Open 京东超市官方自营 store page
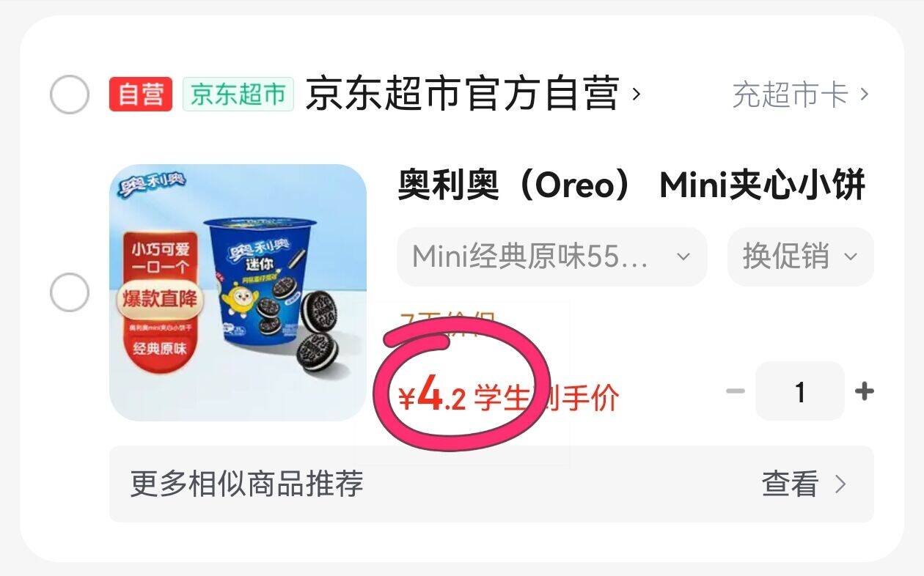The width and height of the screenshot is (924, 576). 462,95
